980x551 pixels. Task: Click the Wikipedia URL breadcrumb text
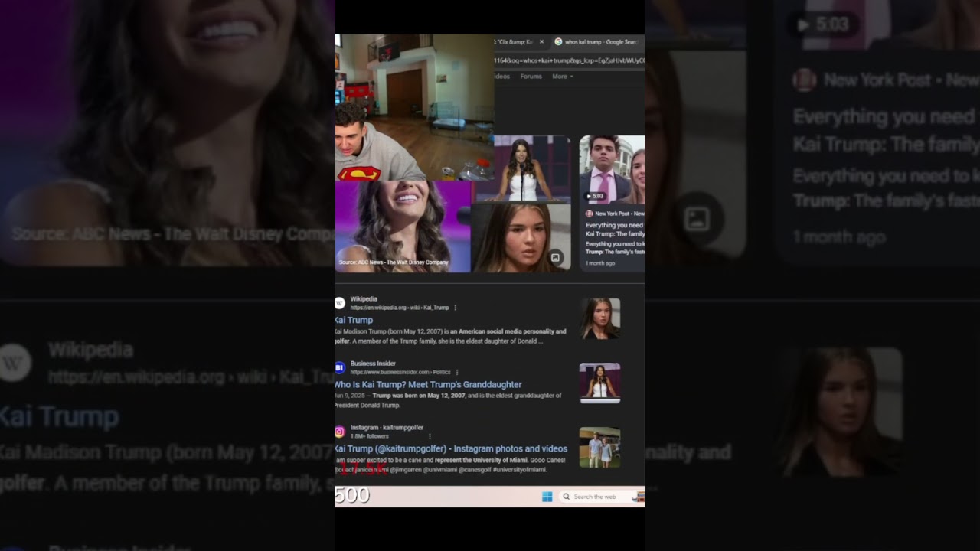[x=400, y=308]
